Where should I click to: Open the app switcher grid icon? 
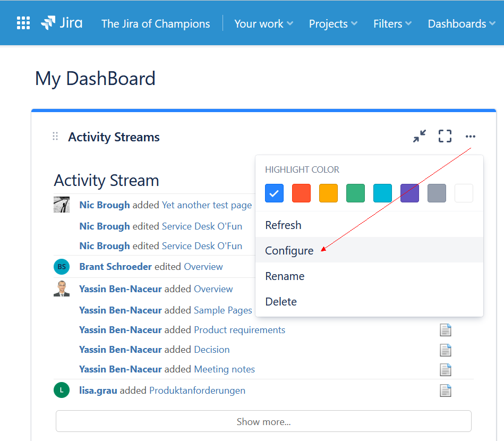coord(23,23)
